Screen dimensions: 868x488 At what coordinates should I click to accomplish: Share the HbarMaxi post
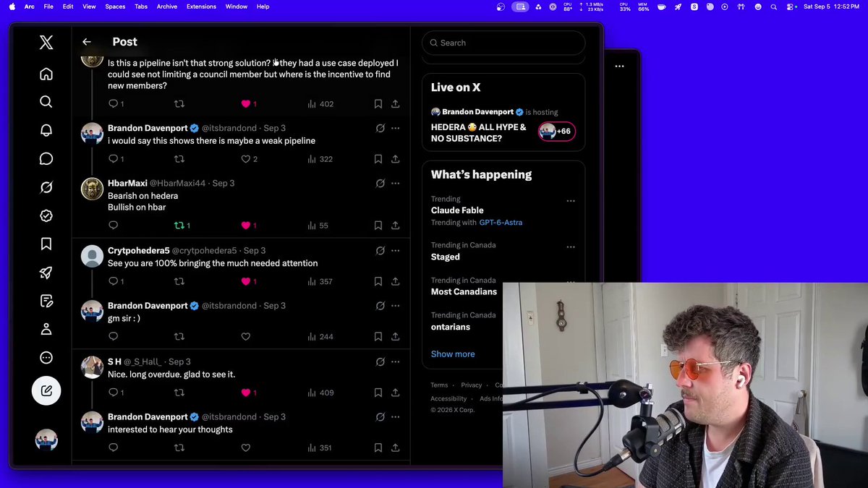point(395,226)
